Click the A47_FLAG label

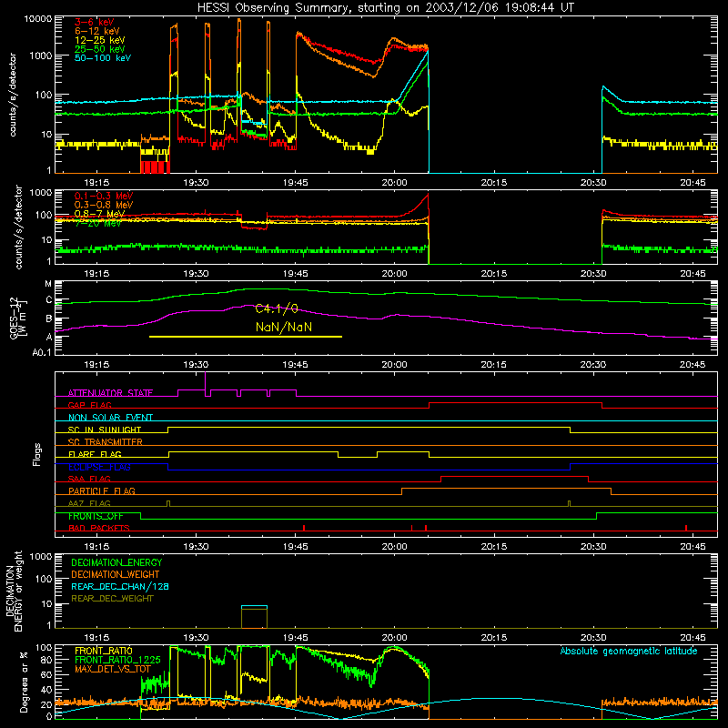coord(89,503)
